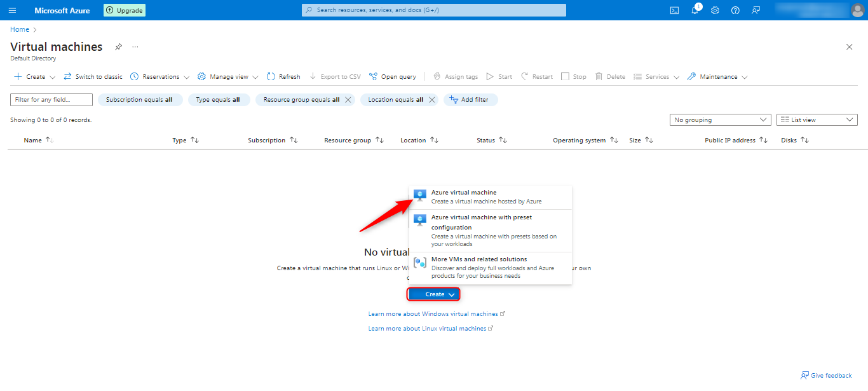Open the Location equals all filter
This screenshot has width=868, height=391.
click(x=395, y=100)
